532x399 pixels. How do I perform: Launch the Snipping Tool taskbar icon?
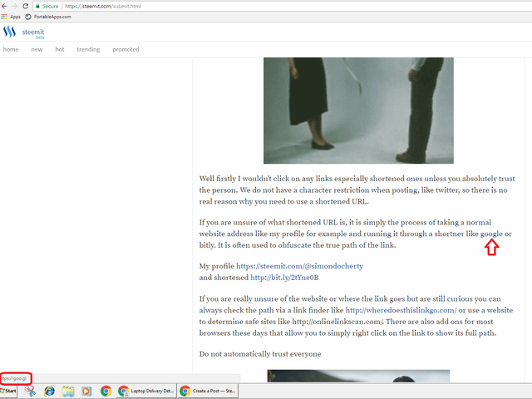pyautogui.click(x=30, y=392)
